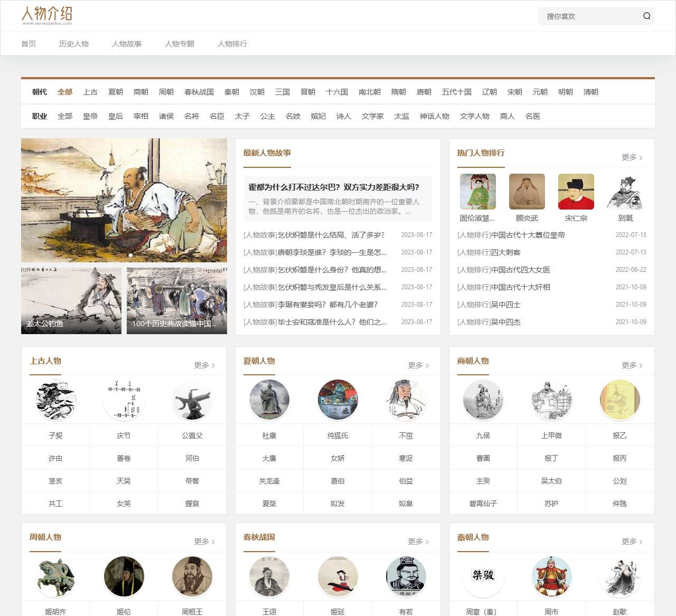This screenshot has width=676, height=616.
Task: Filter dynasty by 三国
Action: (283, 92)
